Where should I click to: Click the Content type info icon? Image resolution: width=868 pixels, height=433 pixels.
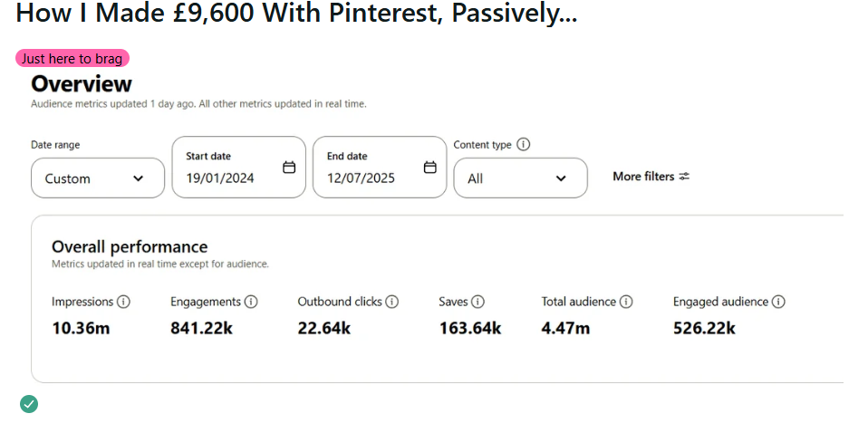524,145
